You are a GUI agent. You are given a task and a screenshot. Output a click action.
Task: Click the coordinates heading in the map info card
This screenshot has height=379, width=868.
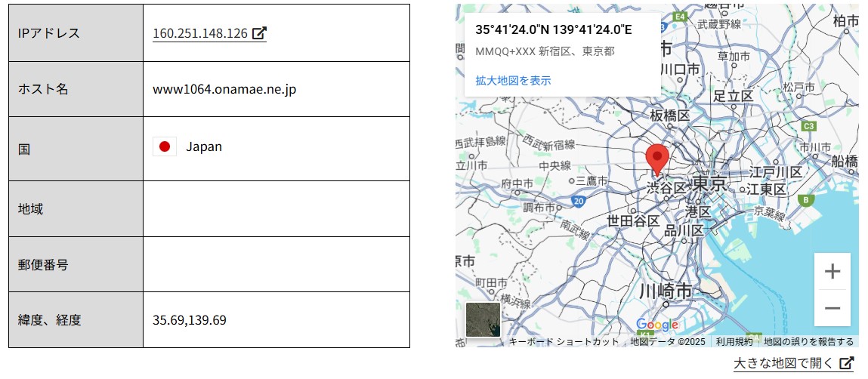(553, 29)
